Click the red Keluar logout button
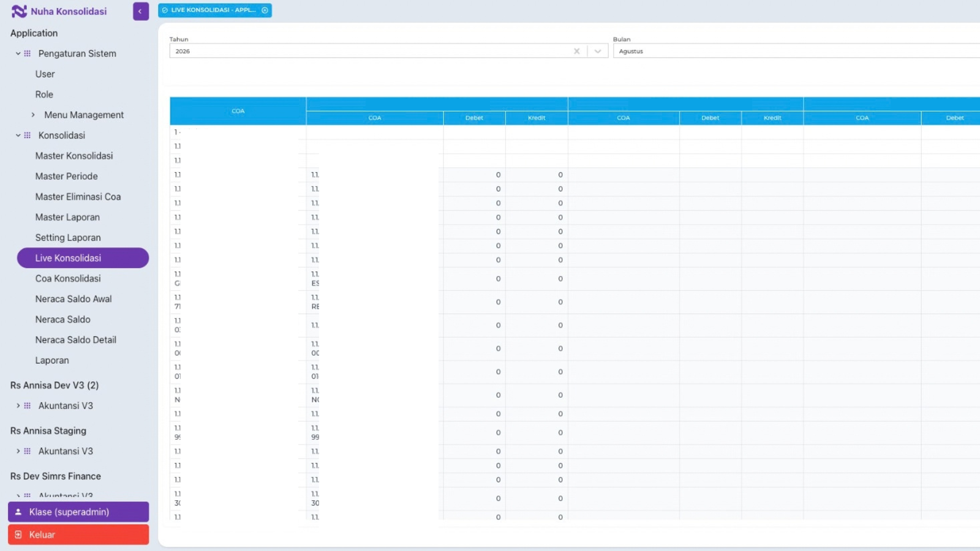Screen dimensions: 980x551 tap(78, 534)
